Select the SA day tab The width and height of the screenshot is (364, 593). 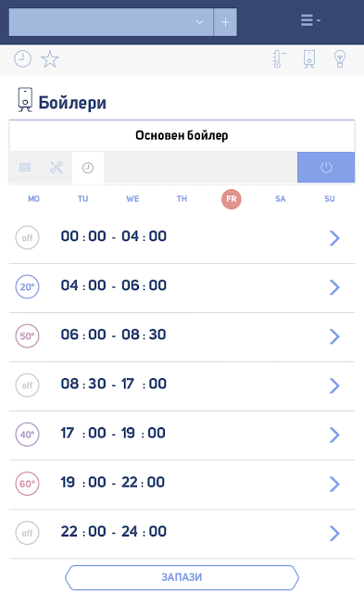[281, 199]
